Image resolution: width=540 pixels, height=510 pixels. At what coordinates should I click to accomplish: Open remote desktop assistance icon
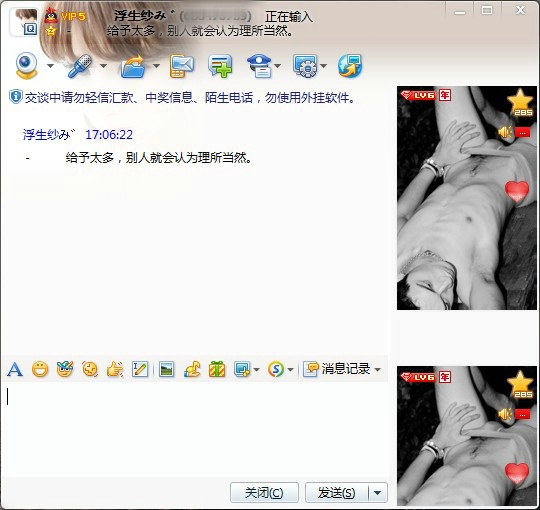click(x=305, y=65)
